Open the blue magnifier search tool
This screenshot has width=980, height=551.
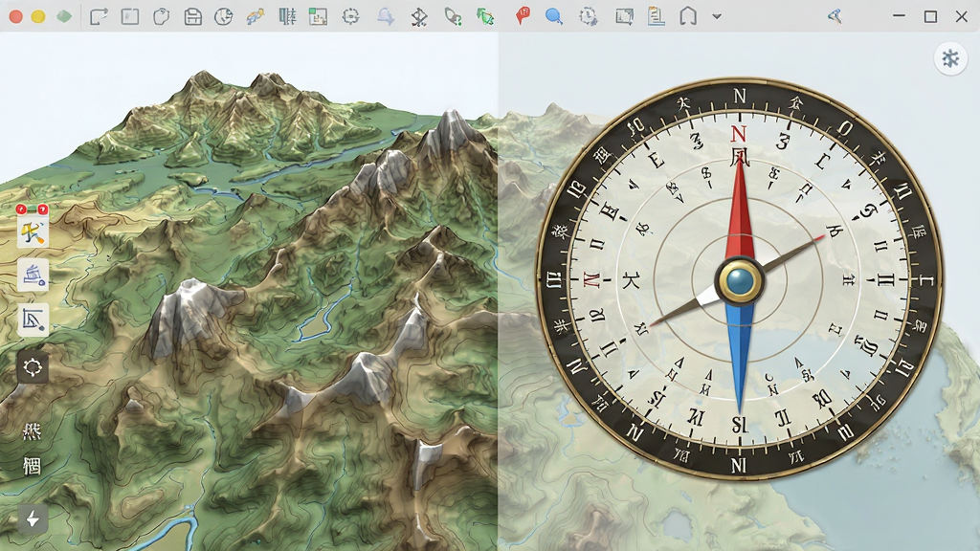pyautogui.click(x=553, y=16)
